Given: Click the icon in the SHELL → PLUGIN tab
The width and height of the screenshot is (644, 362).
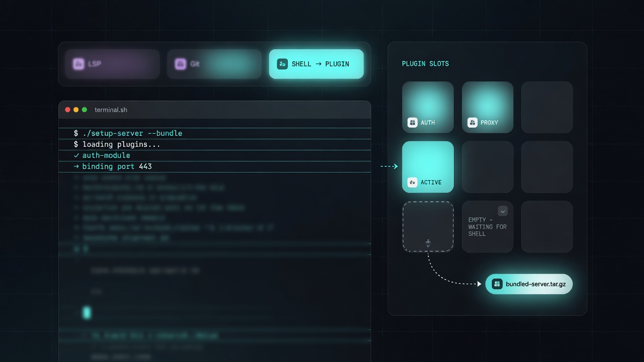Looking at the screenshot, I should pos(282,64).
